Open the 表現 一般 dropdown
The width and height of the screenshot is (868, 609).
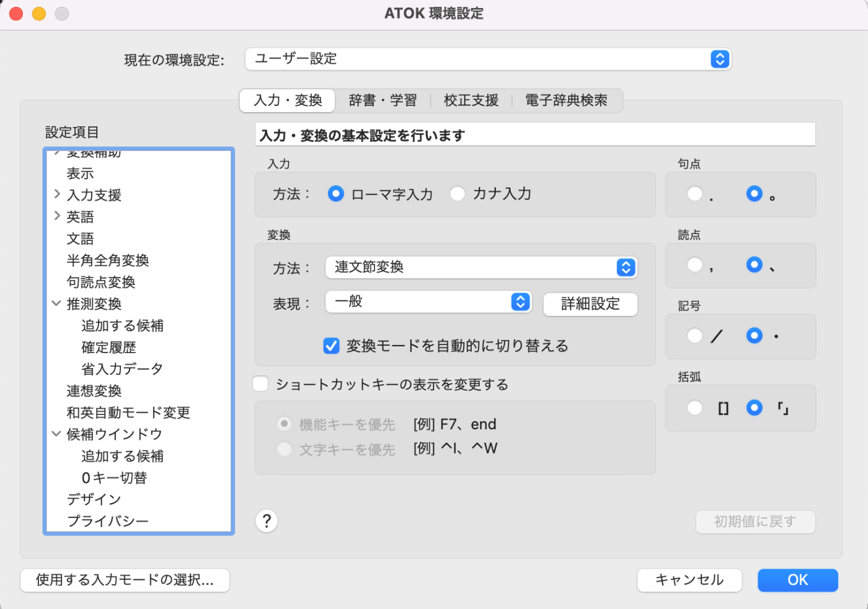point(428,302)
